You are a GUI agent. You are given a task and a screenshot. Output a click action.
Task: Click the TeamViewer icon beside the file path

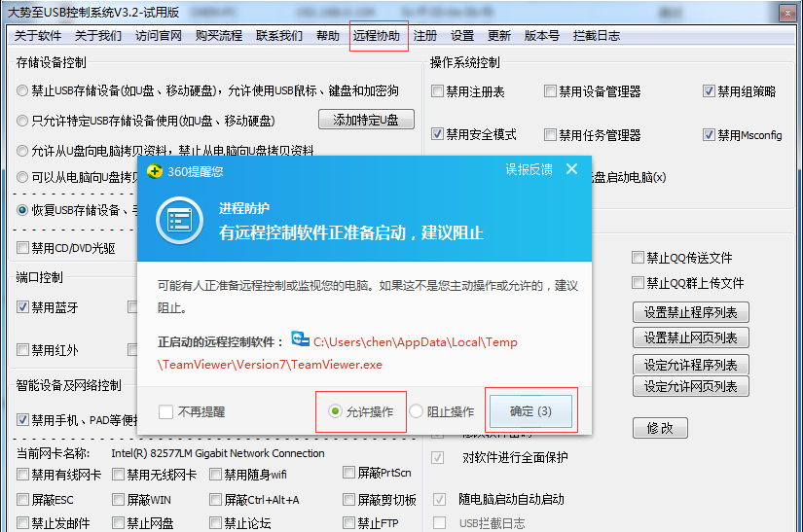(300, 338)
